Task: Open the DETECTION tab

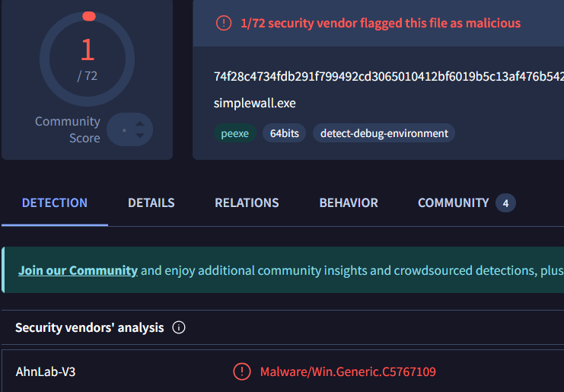Action: click(55, 202)
